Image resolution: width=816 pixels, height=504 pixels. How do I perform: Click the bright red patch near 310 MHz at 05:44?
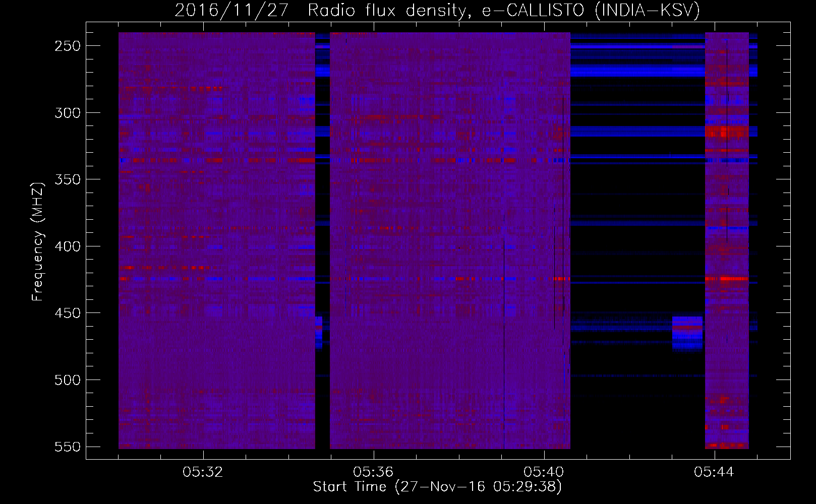point(727,132)
